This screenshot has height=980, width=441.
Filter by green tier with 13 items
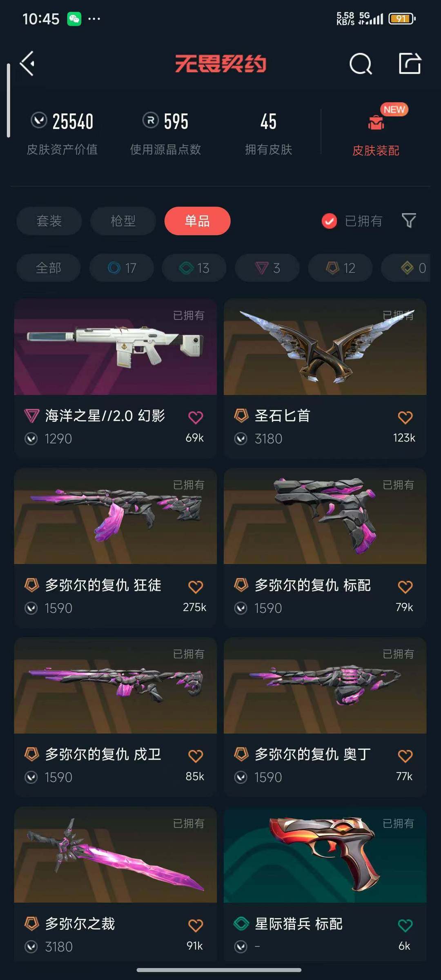point(194,268)
